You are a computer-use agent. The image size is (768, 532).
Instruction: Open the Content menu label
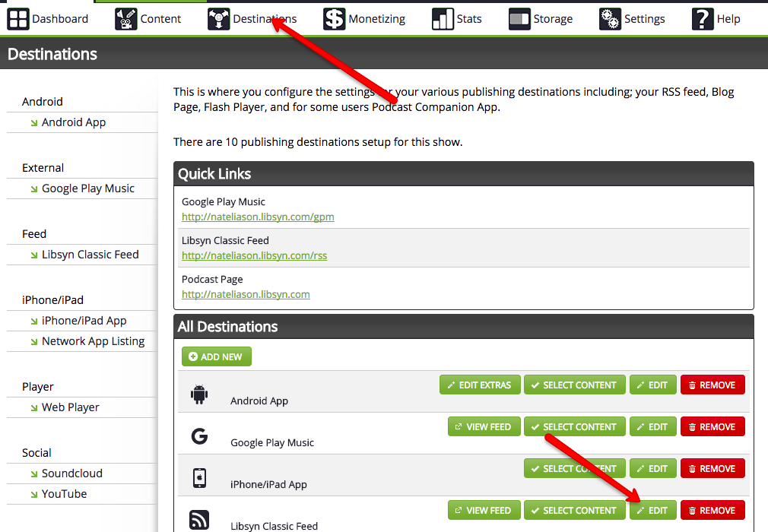tap(160, 19)
